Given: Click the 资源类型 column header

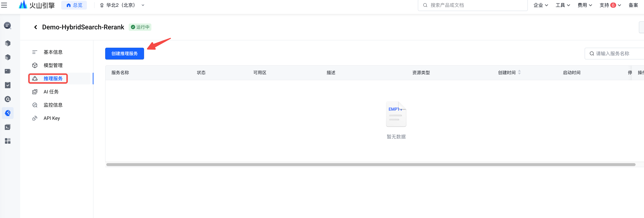Looking at the screenshot, I should pos(421,73).
